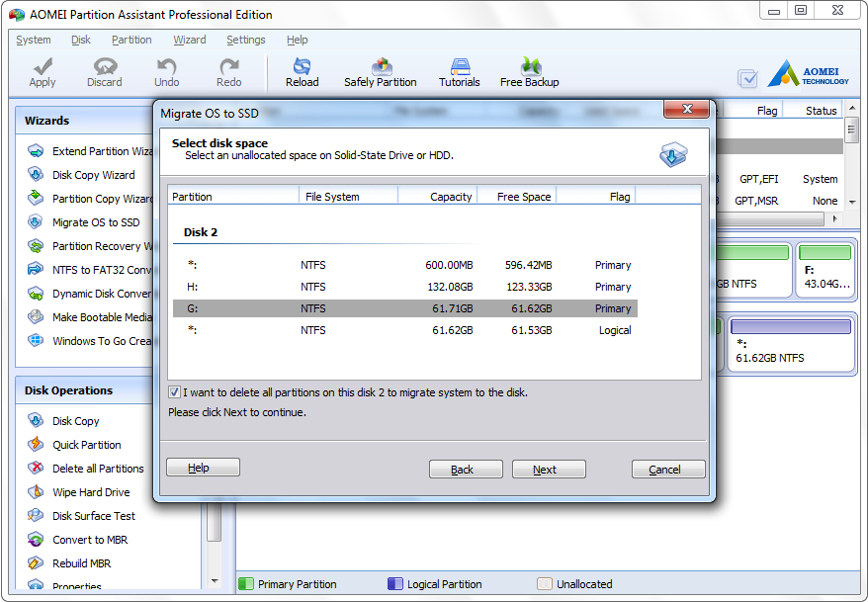868x602 pixels.
Task: Click the checkmark icon beside AOMEI logo
Action: (x=747, y=78)
